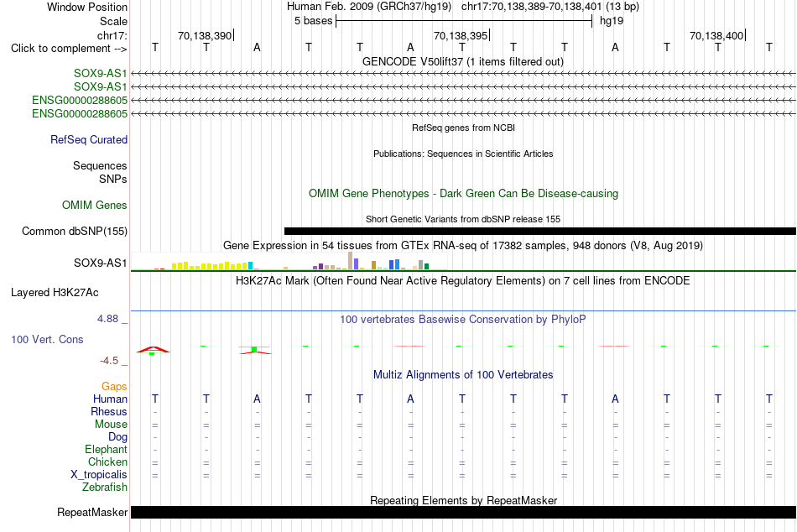Click the OMIM Gene Phenotypes green title
Screen dimensions: 797x532
click(x=464, y=193)
